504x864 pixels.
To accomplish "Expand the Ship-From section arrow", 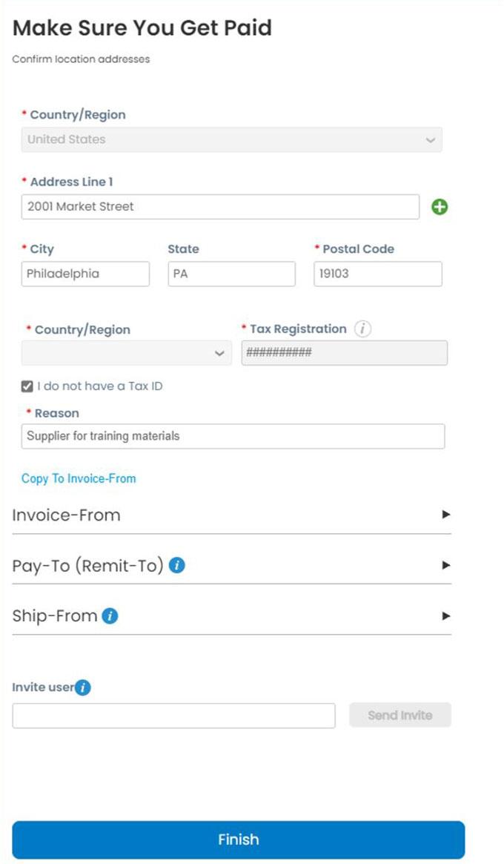I will 445,616.
